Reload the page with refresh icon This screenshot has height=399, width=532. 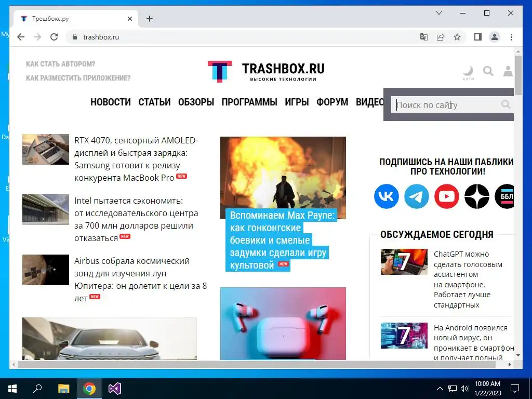54,37
